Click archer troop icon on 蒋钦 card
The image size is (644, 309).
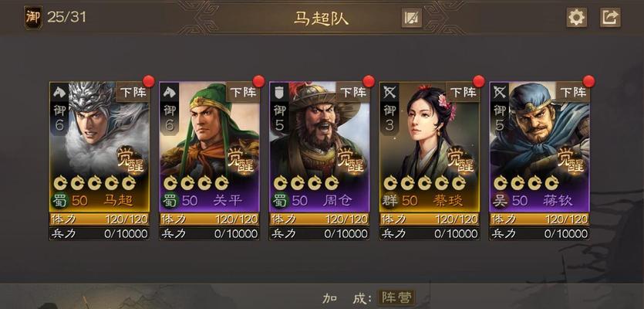(499, 92)
